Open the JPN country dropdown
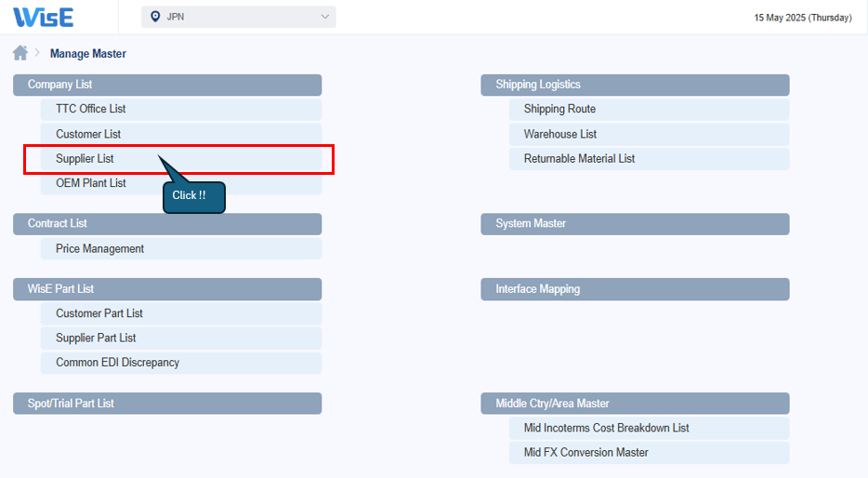Screen dimensions: 868x478 tap(239, 17)
